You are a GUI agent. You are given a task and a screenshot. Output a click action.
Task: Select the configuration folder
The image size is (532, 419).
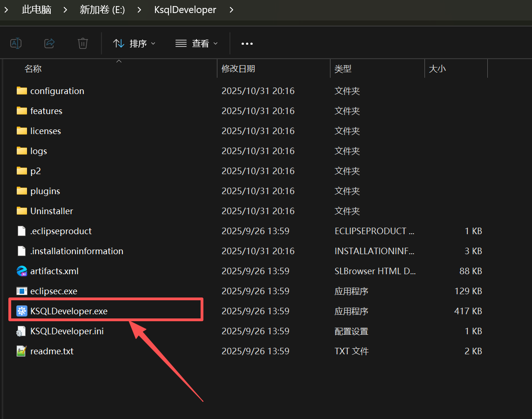57,91
